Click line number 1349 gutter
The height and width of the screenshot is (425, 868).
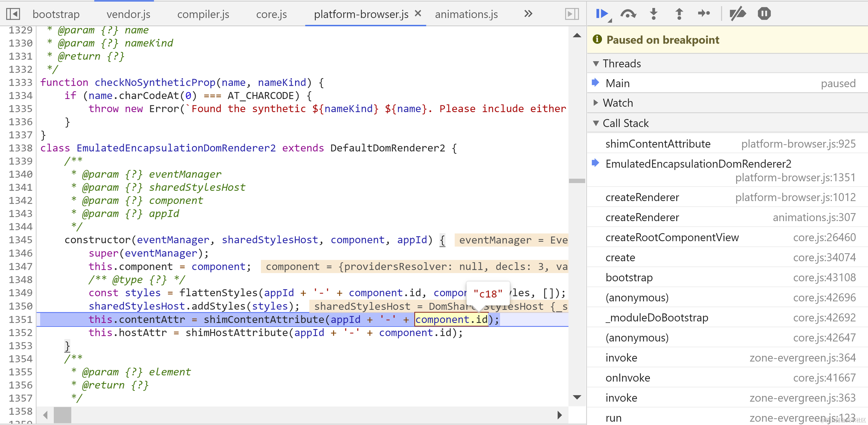pyautogui.click(x=20, y=293)
